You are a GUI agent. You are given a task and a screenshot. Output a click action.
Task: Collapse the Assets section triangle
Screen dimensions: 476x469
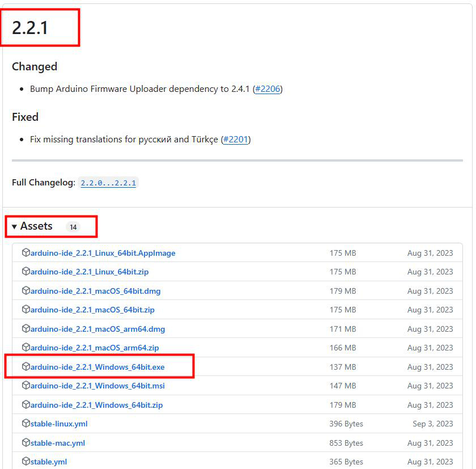click(x=14, y=227)
